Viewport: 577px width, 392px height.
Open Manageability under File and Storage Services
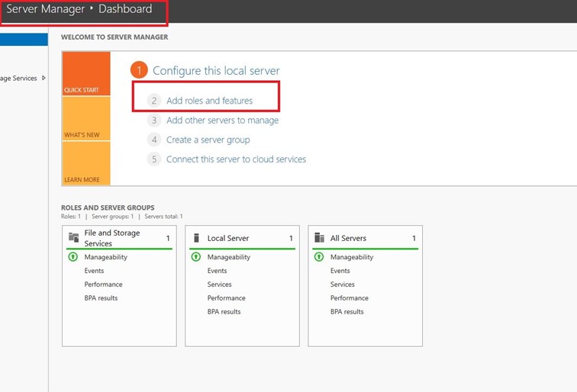[105, 257]
